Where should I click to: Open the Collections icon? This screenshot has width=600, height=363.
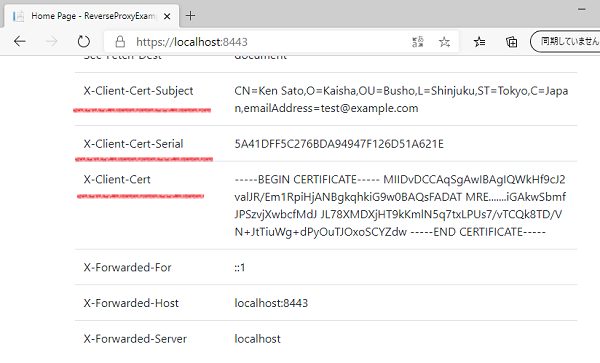tap(511, 42)
